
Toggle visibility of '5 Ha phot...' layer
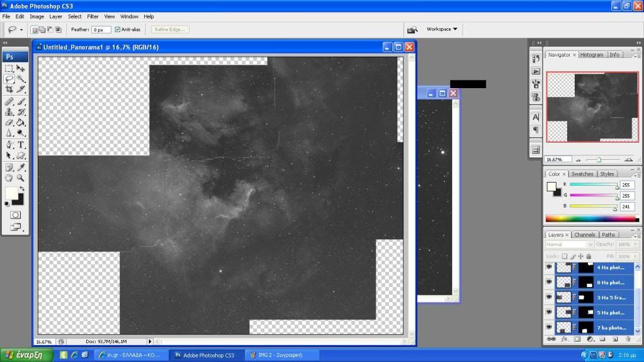(x=548, y=312)
